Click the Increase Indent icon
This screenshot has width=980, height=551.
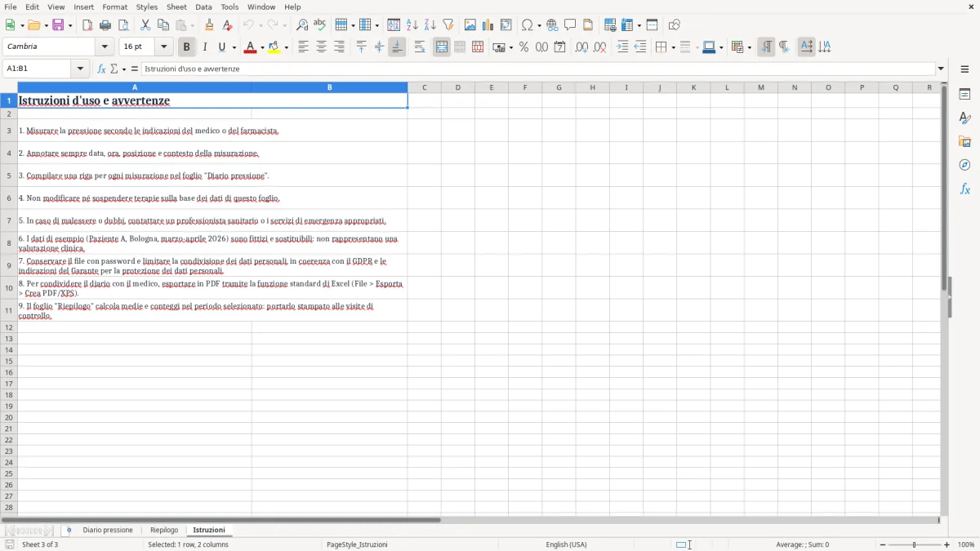(x=622, y=47)
